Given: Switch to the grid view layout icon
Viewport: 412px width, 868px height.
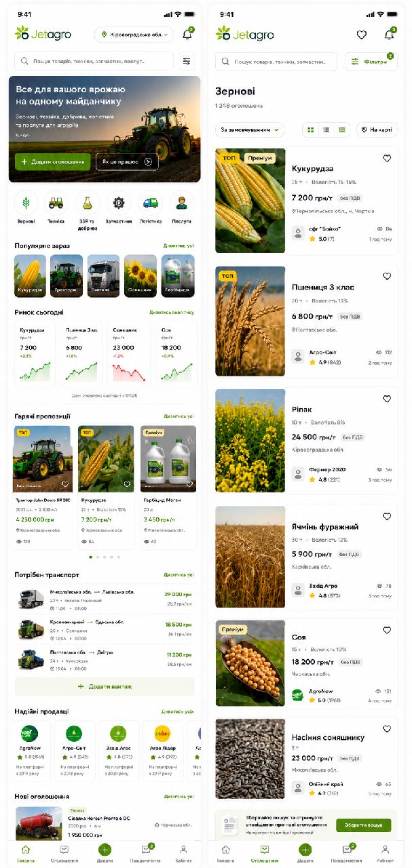Looking at the screenshot, I should [x=311, y=130].
